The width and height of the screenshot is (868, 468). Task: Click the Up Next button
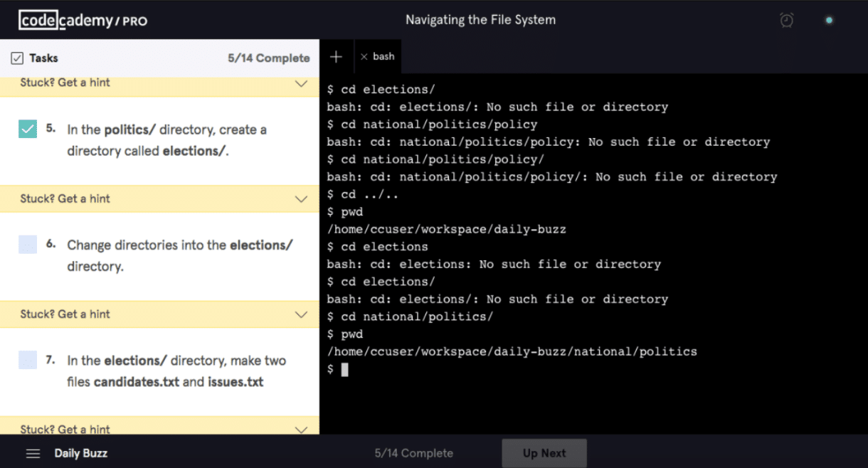tap(544, 453)
